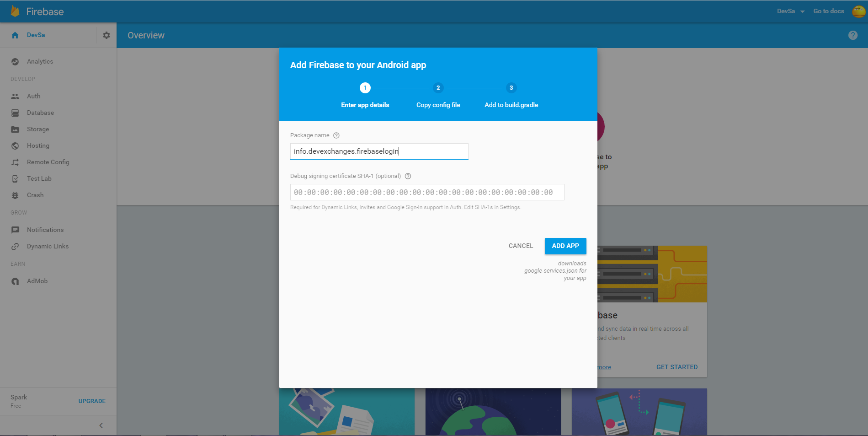Open help via question mark icon
This screenshot has height=436, width=868.
(x=853, y=35)
